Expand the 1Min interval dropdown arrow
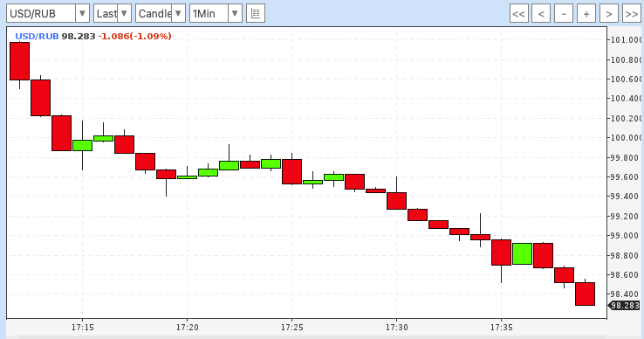The image size is (644, 339). coord(235,14)
